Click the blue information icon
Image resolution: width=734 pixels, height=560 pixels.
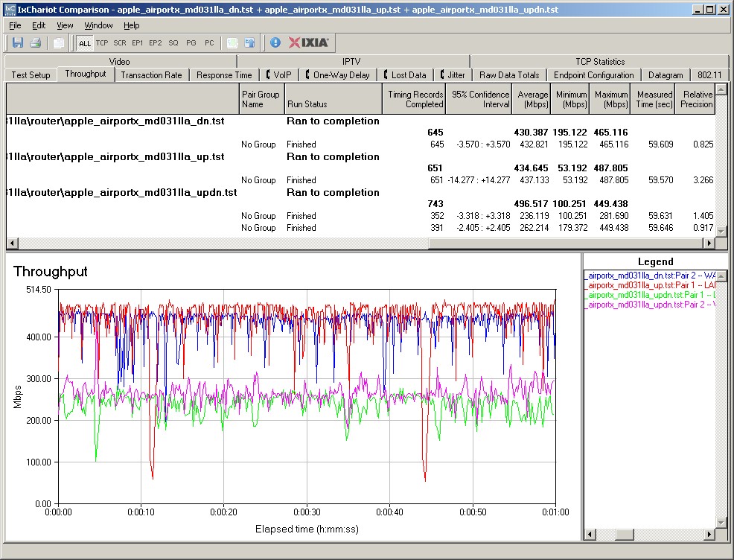275,43
